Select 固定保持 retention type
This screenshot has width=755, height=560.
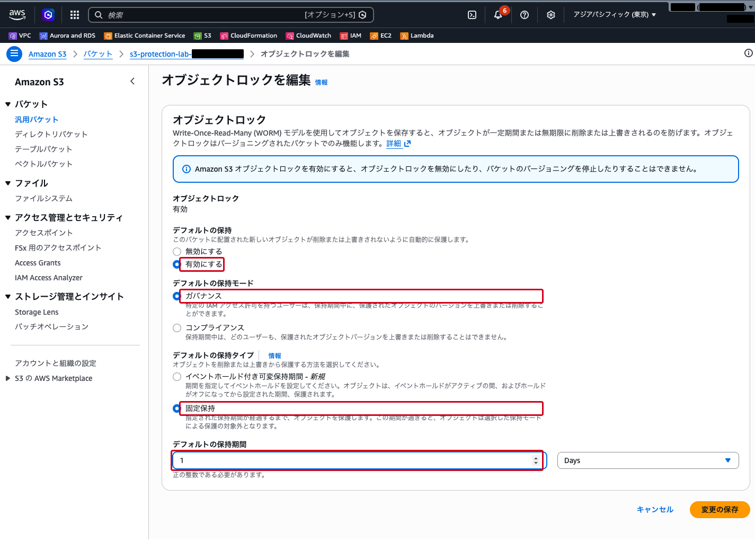177,408
